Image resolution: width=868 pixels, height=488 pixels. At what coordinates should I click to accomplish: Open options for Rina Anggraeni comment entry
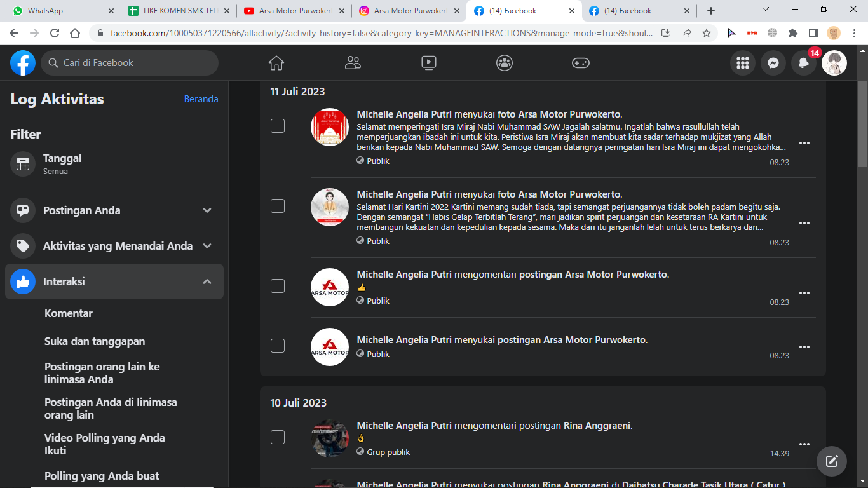[x=804, y=444]
